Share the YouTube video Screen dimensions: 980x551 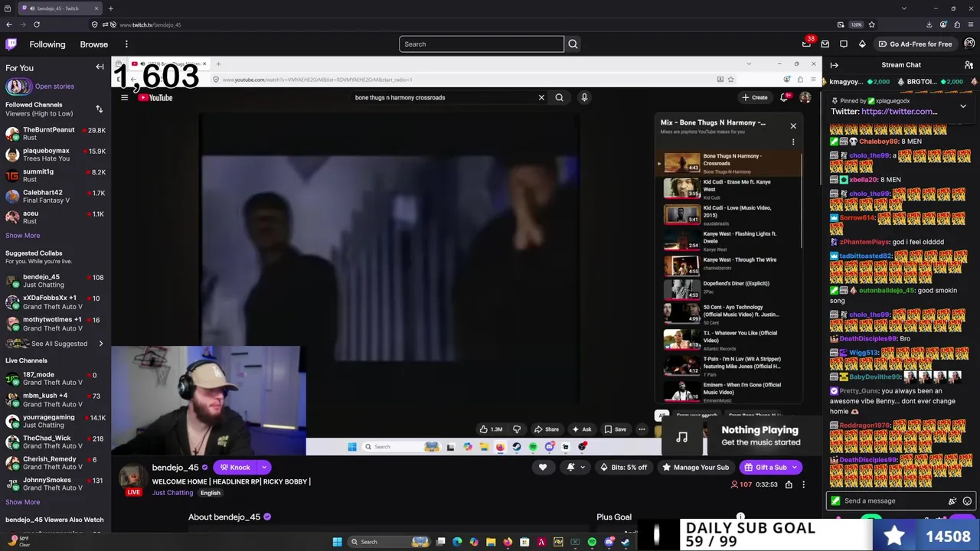[x=546, y=429]
